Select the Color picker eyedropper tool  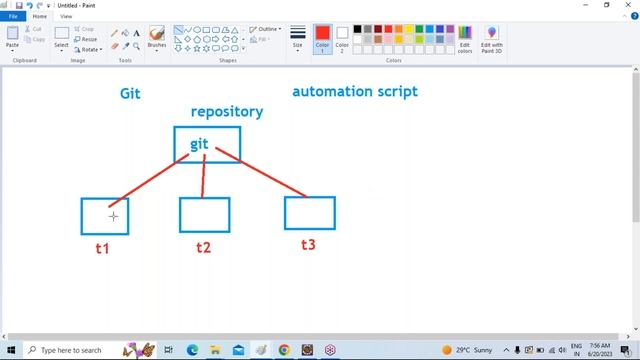click(x=125, y=46)
